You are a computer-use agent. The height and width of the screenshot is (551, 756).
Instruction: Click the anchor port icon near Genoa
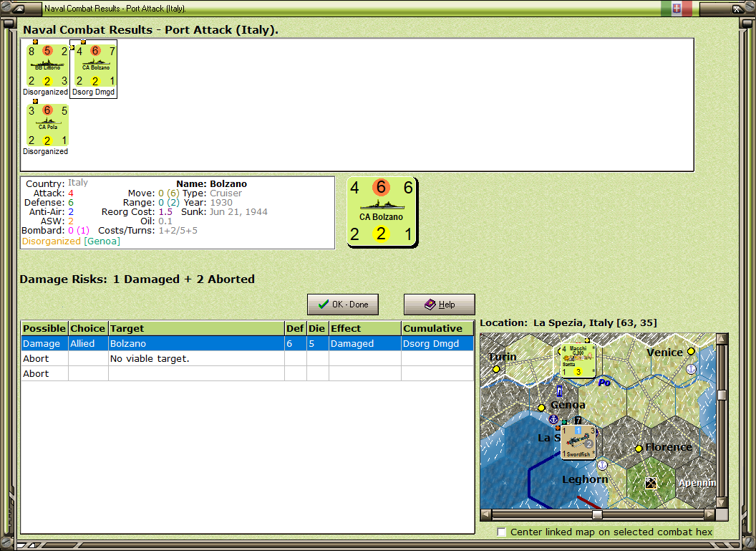pos(554,419)
